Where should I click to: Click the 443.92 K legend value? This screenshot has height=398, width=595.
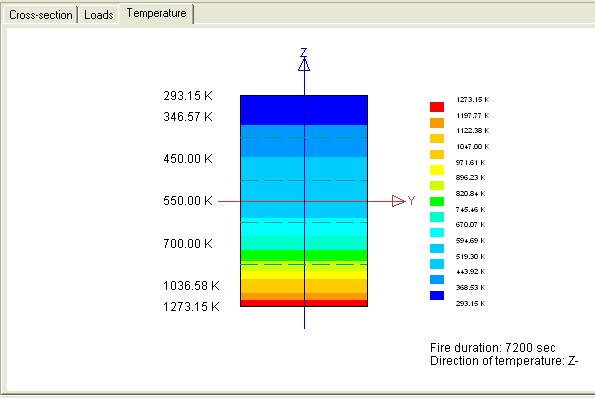pyautogui.click(x=471, y=272)
